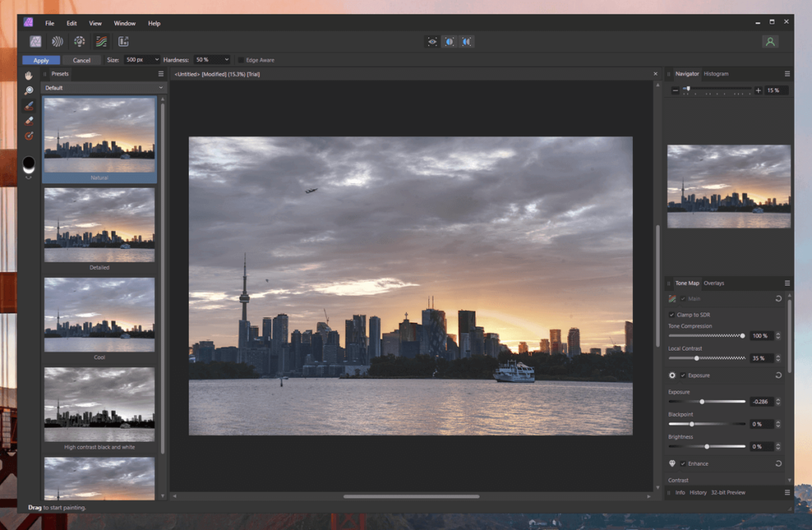The width and height of the screenshot is (812, 530).
Task: Select the Detailed preset thumbnail
Action: [99, 225]
